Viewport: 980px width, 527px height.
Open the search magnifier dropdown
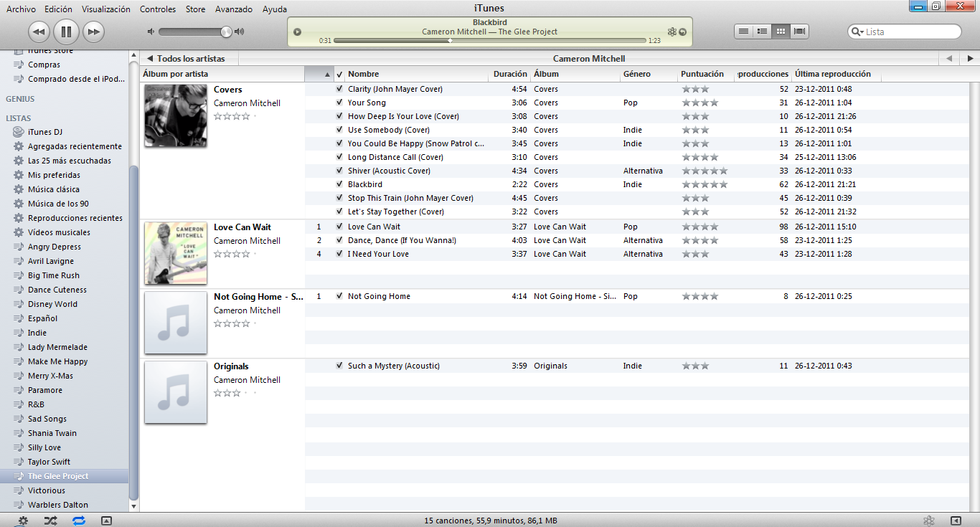coord(857,32)
